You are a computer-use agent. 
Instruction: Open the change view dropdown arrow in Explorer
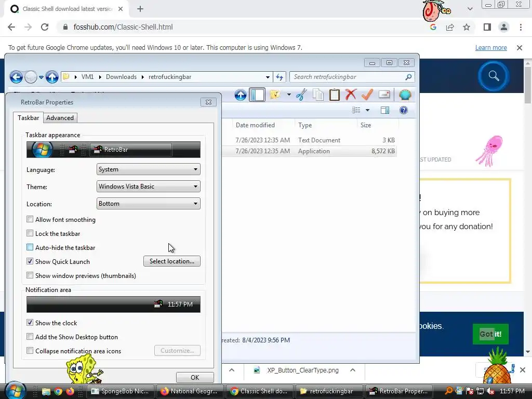click(367, 110)
